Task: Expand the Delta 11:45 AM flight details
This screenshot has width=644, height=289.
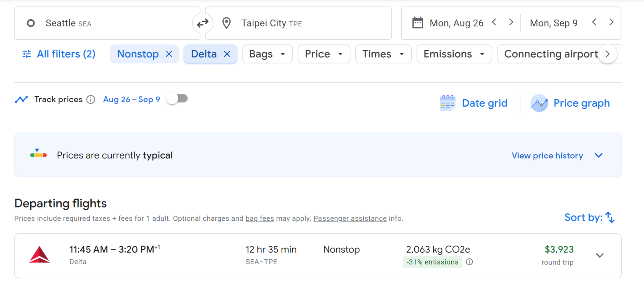Action: (599, 255)
